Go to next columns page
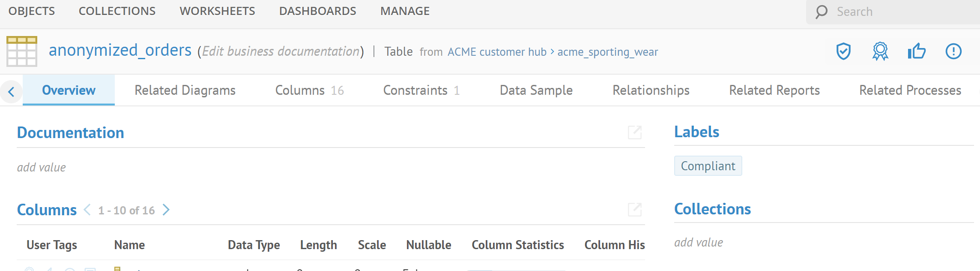This screenshot has width=980, height=271. click(x=166, y=210)
